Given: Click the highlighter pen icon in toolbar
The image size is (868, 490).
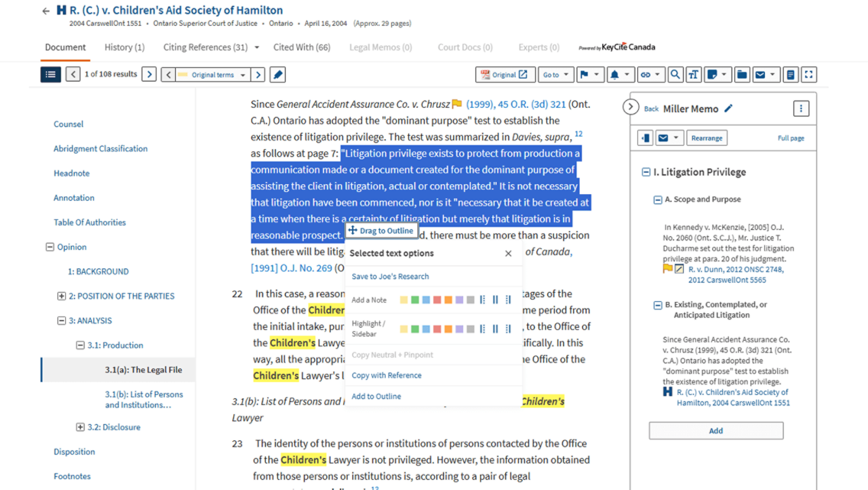Looking at the screenshot, I should (277, 75).
